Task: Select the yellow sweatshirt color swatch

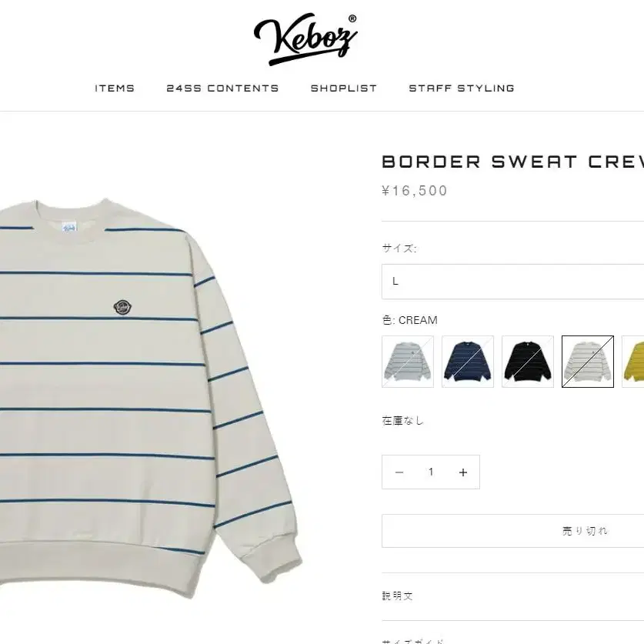Action: [633, 362]
